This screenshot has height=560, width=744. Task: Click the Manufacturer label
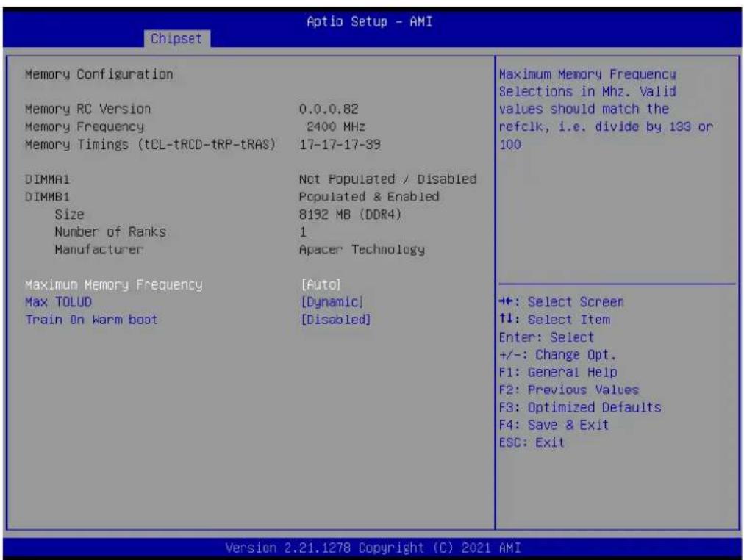click(x=99, y=249)
